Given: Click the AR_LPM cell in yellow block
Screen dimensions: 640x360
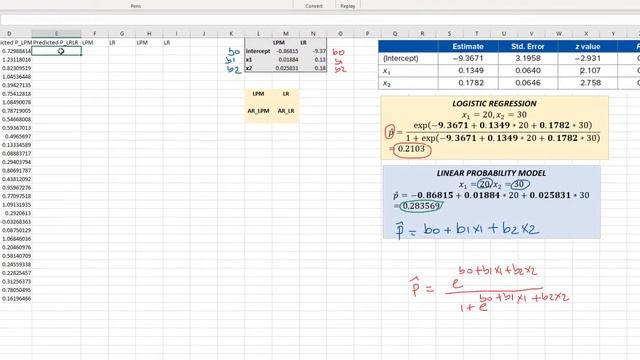Looking at the screenshot, I should (258, 111).
